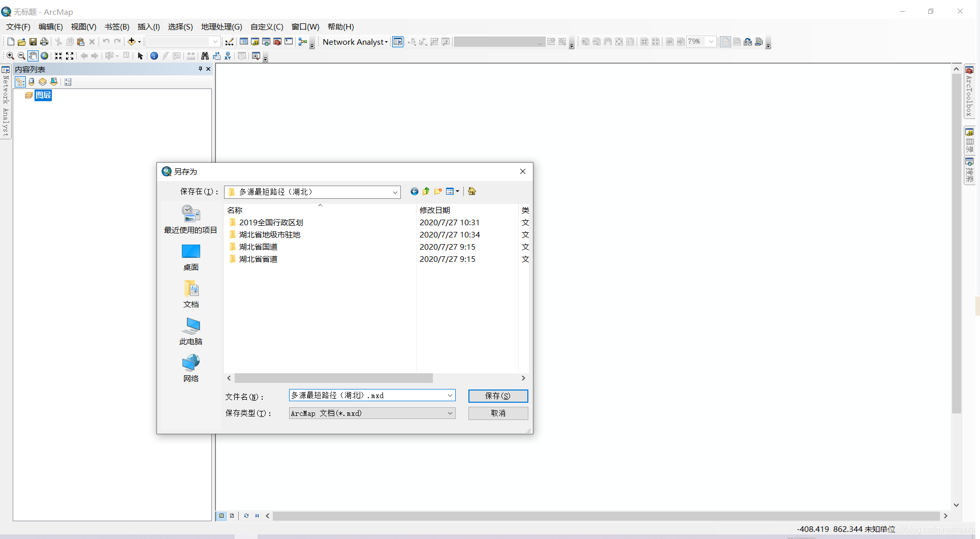Image resolution: width=980 pixels, height=539 pixels.
Task: Open the Network Analyst dropdown menu
Action: coord(355,42)
